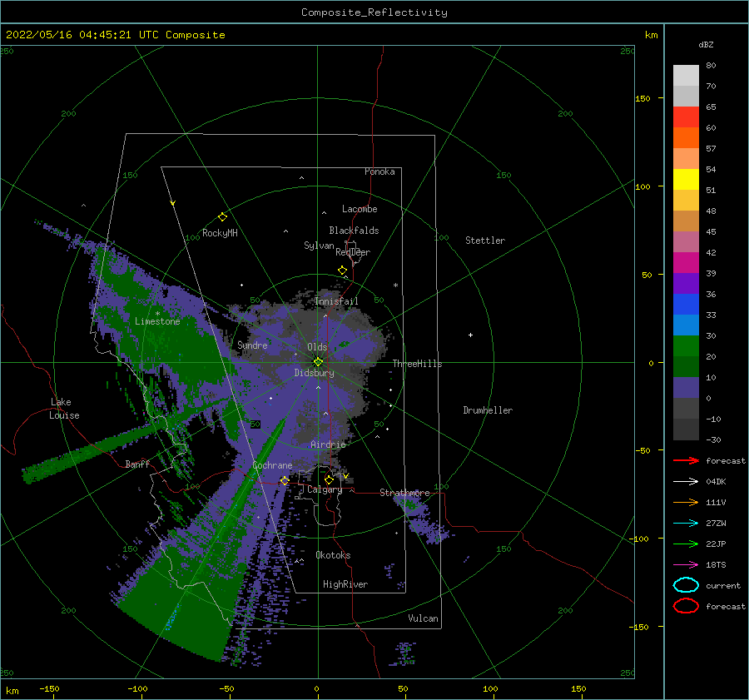Image resolution: width=749 pixels, height=700 pixels.
Task: Click the Strathmore town label
Action: click(x=404, y=493)
